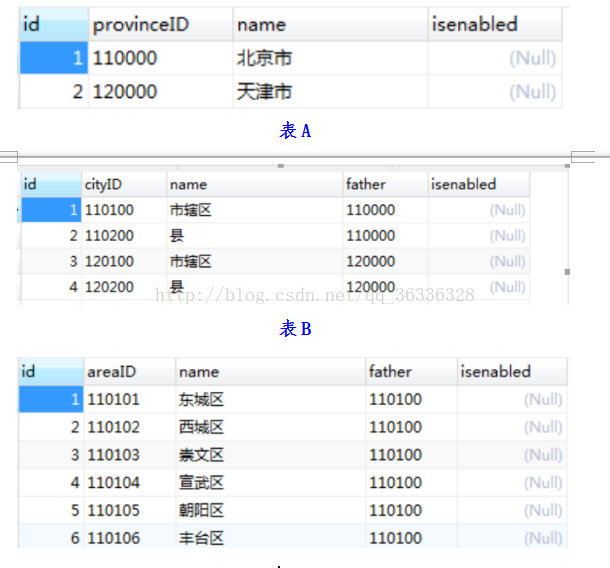Click the father header in the areaID table

pos(411,372)
